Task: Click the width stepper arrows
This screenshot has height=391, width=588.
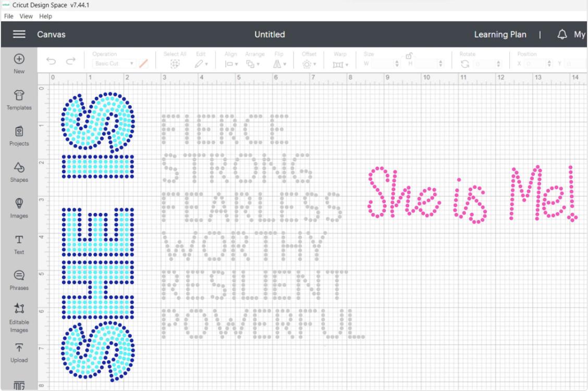Action: tap(397, 64)
